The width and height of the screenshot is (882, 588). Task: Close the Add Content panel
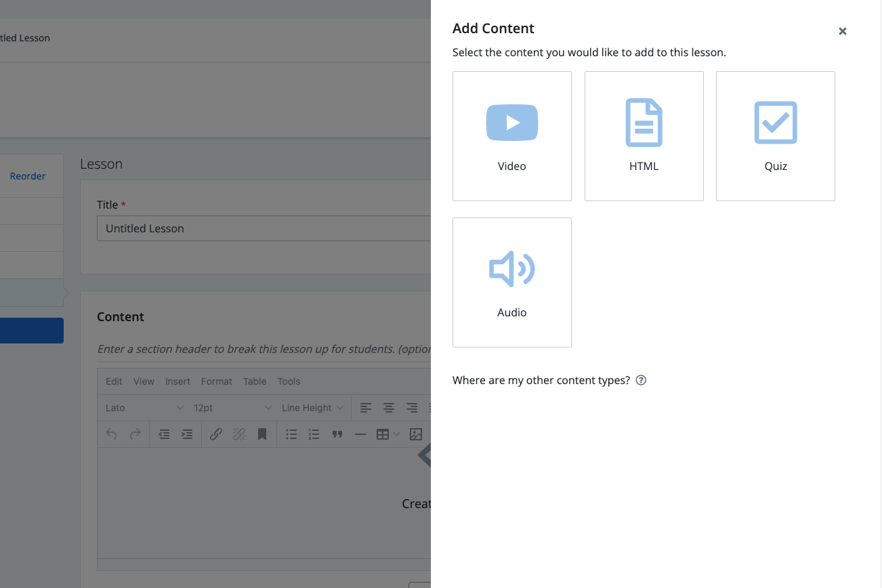pyautogui.click(x=842, y=31)
